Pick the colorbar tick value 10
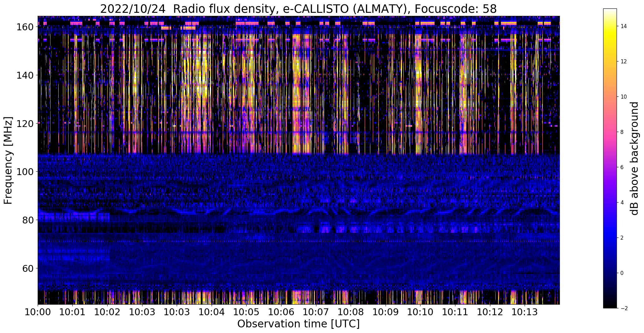644x333 pixels. click(x=624, y=97)
